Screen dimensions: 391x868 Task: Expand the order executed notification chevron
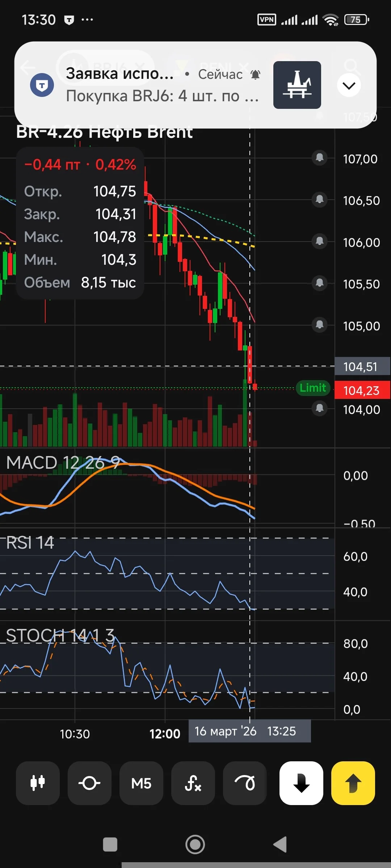tap(349, 85)
